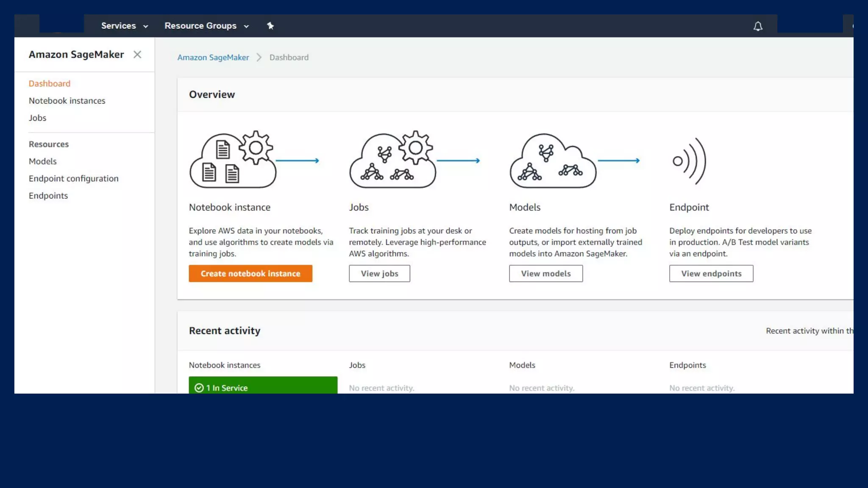This screenshot has width=868, height=488.
Task: Open Jobs in the sidebar
Action: [x=37, y=118]
